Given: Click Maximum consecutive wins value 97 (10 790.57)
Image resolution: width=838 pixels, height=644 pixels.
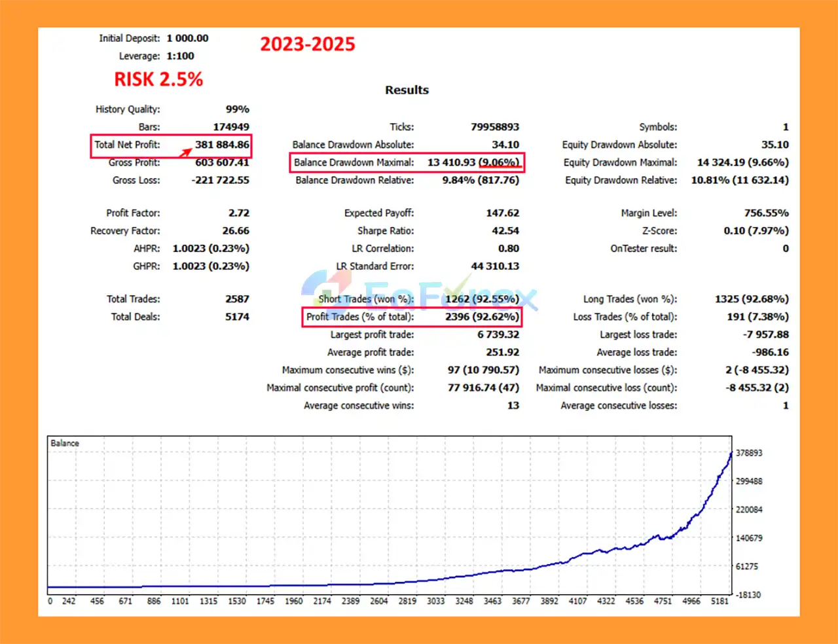Looking at the screenshot, I should 483,370.
